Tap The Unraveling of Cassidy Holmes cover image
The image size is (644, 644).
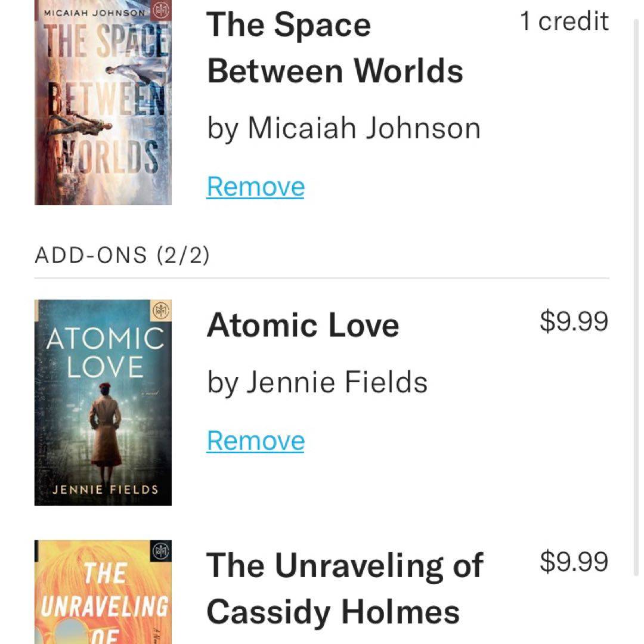pos(103,593)
